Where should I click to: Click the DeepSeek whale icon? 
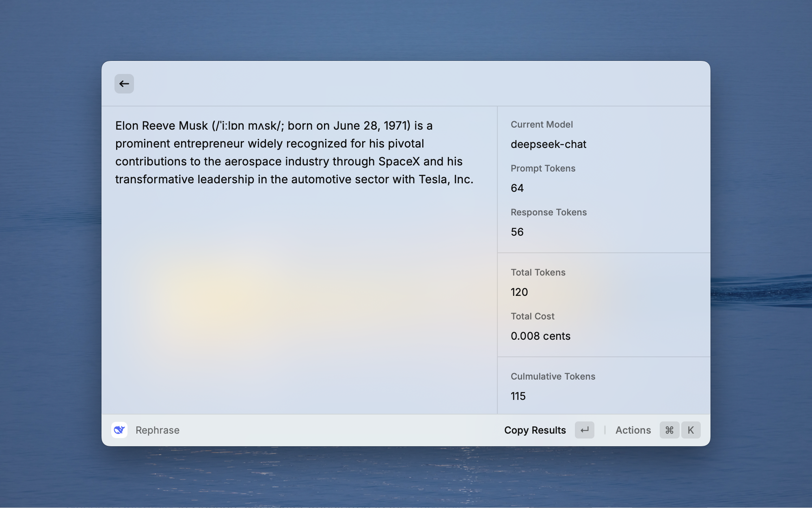[x=119, y=430]
